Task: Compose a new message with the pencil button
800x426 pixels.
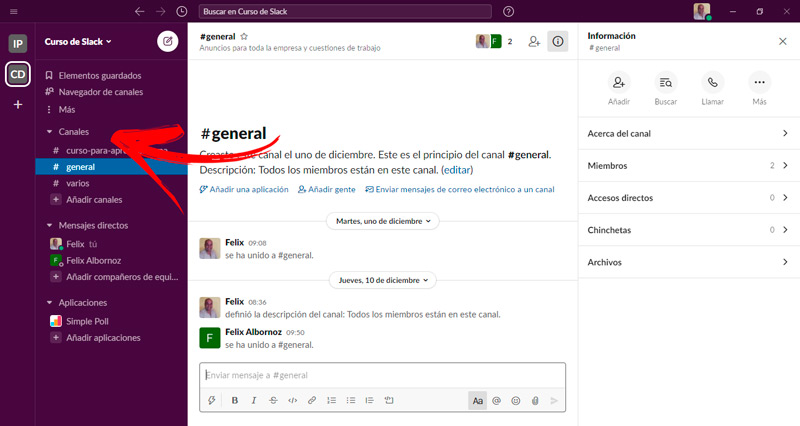Action: pos(167,41)
